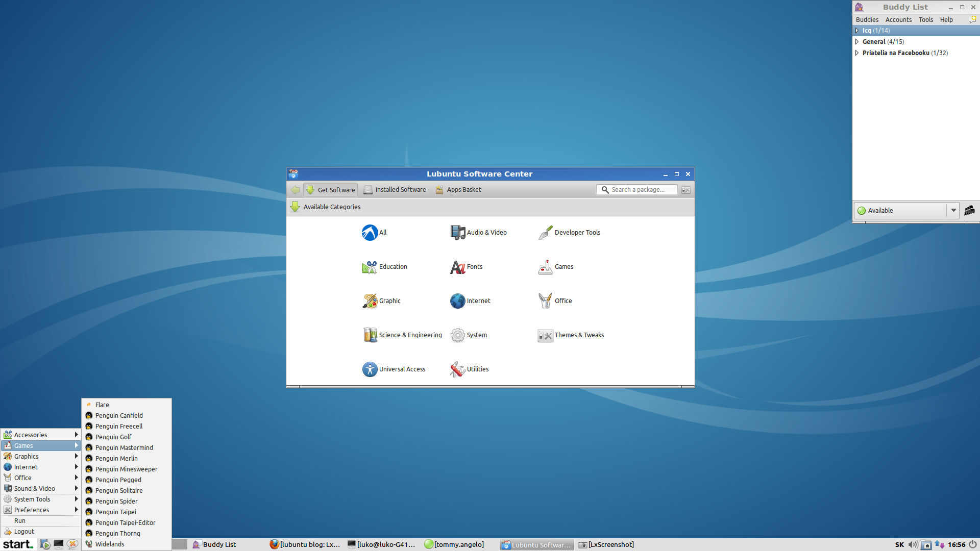The image size is (980, 551).
Task: Open the All category in Software Center
Action: click(x=374, y=233)
